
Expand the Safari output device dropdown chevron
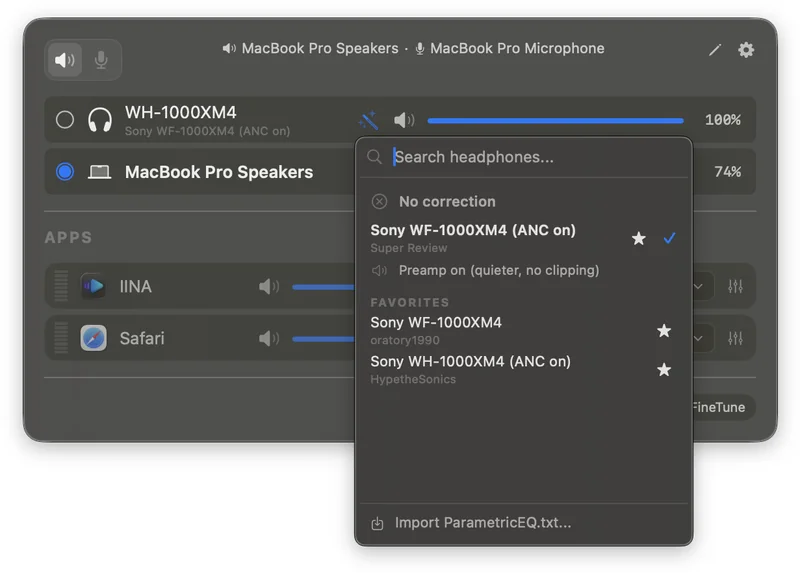pyautogui.click(x=698, y=338)
